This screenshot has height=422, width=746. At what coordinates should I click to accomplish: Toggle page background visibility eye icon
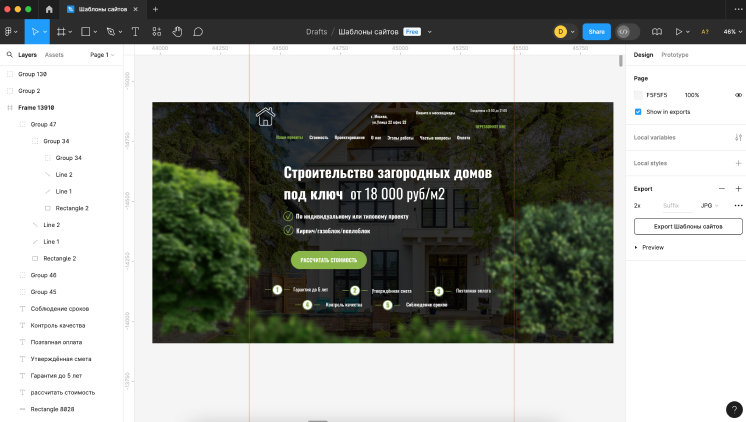click(x=738, y=95)
